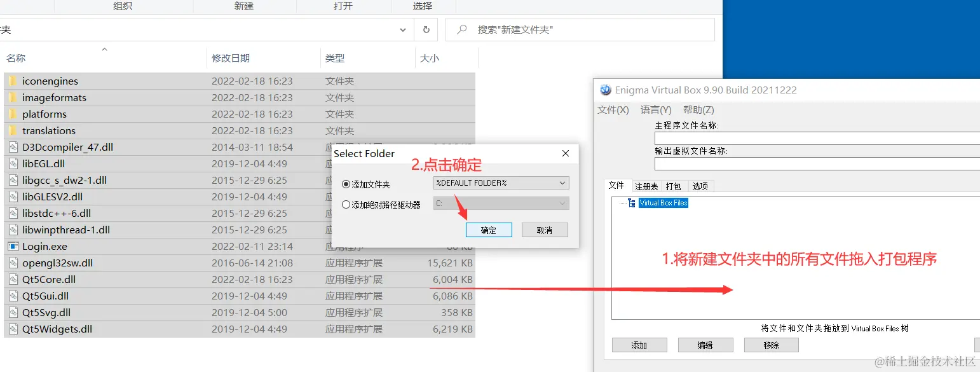Click the libgcc_s_dw2-1.dll file icon
Image resolution: width=980 pixels, height=372 pixels.
pos(13,180)
